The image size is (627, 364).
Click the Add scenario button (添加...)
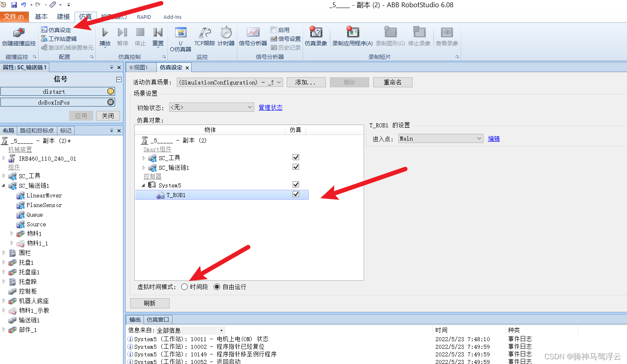coord(305,82)
